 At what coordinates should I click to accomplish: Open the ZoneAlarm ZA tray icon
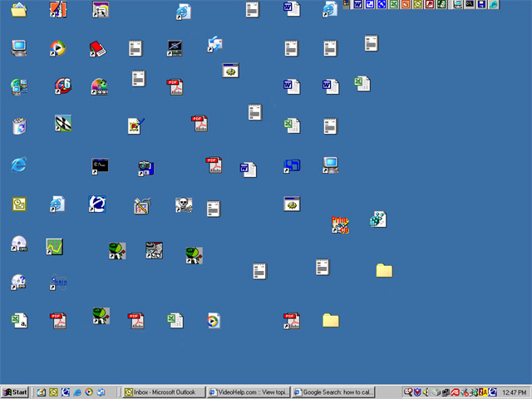click(483, 392)
